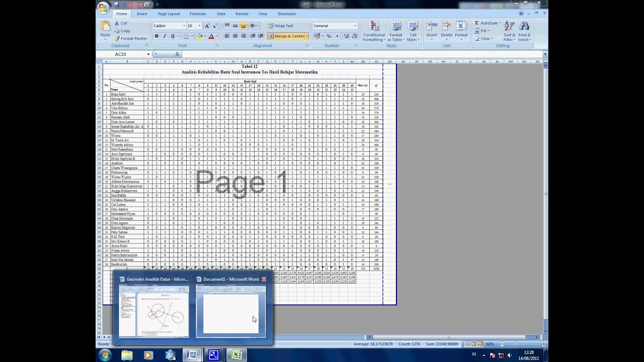The width and height of the screenshot is (644, 362).
Task: Toggle Underline formatting
Action: point(173,36)
